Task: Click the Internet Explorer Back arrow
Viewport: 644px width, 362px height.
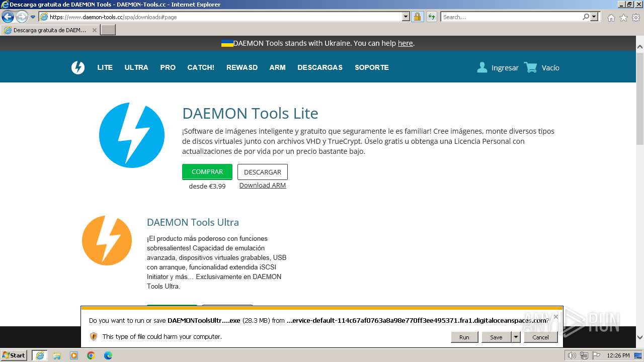Action: (8, 17)
